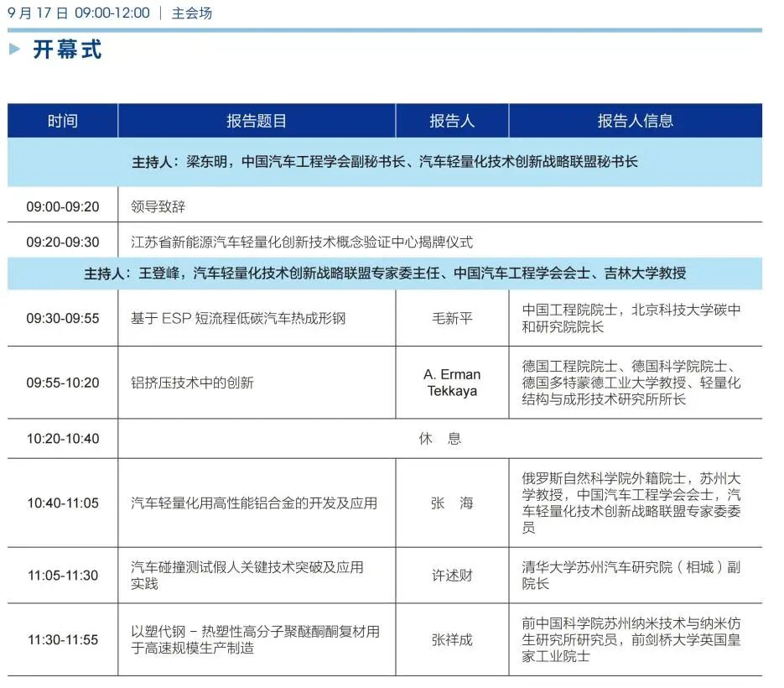Click time cell 09:20-09:30
Viewport: 784px width, 688px height.
coord(63,242)
